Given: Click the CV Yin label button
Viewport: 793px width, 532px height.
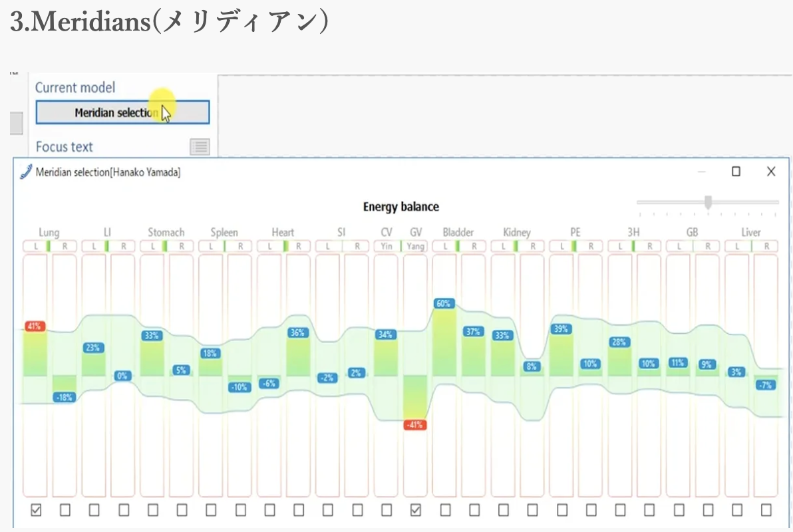Looking at the screenshot, I should (386, 246).
